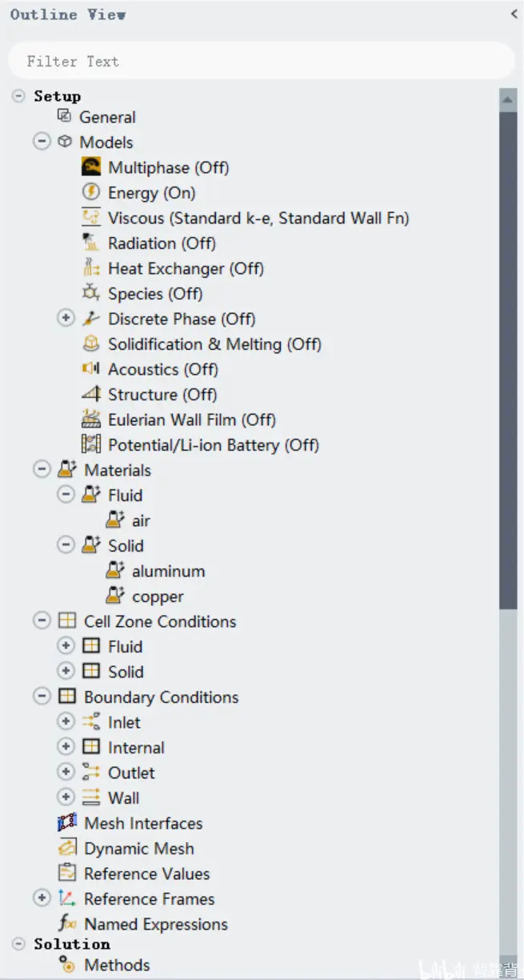Click the Viscous model icon
524x980 pixels.
(91, 218)
